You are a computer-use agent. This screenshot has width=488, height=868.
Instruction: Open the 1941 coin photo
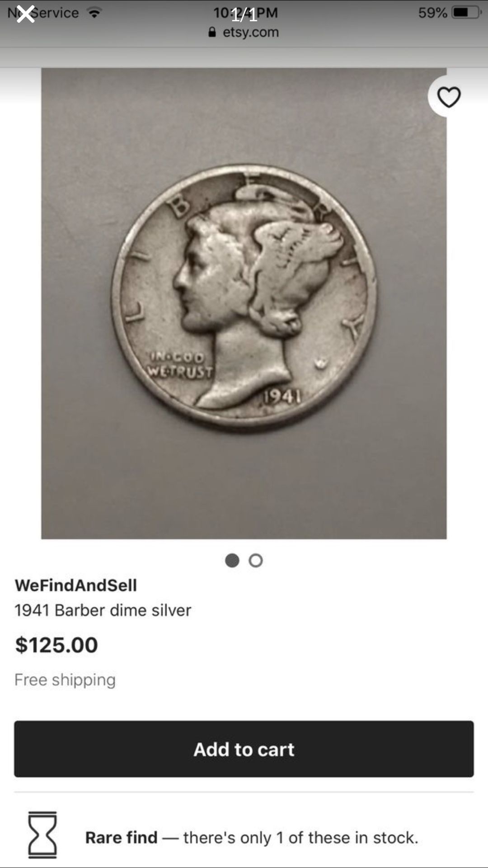tap(244, 303)
